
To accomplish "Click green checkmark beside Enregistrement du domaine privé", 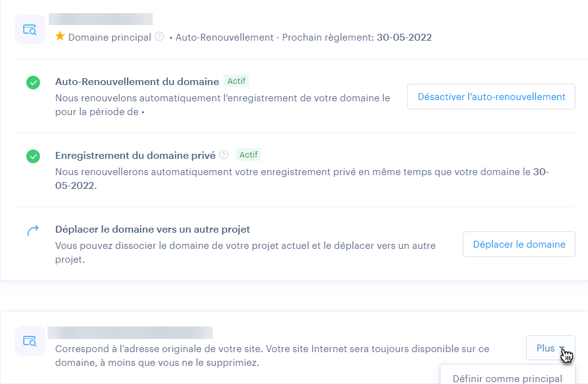I will (x=33, y=156).
